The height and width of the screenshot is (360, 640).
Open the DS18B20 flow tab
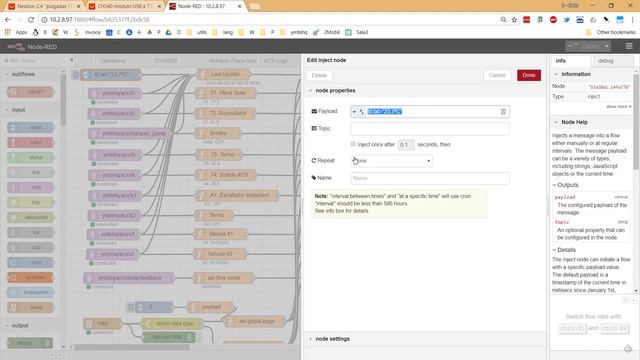[166, 61]
